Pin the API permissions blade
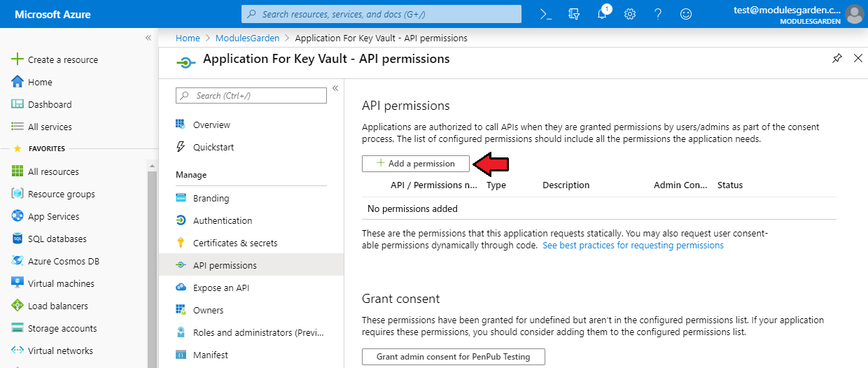This screenshot has height=368, width=868. pyautogui.click(x=837, y=59)
